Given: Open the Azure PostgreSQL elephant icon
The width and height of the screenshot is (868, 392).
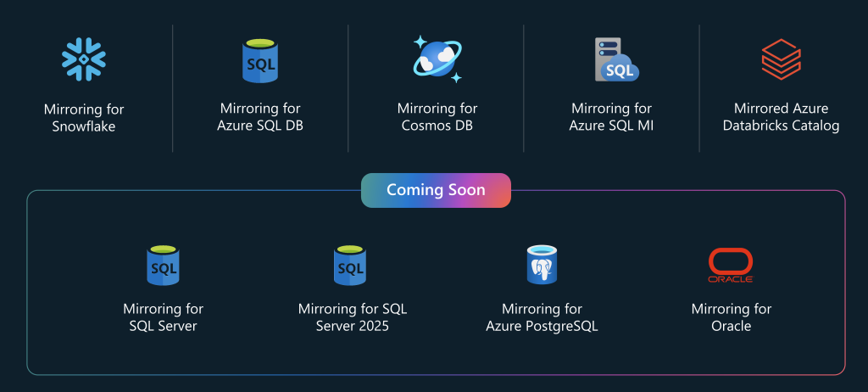Looking at the screenshot, I should tap(542, 265).
